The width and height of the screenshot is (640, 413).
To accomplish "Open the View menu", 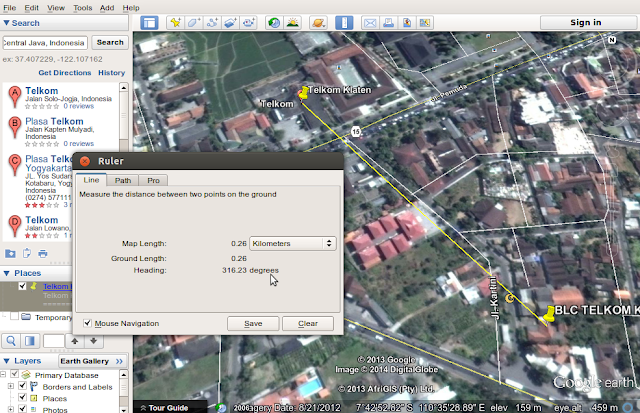I will (56, 8).
